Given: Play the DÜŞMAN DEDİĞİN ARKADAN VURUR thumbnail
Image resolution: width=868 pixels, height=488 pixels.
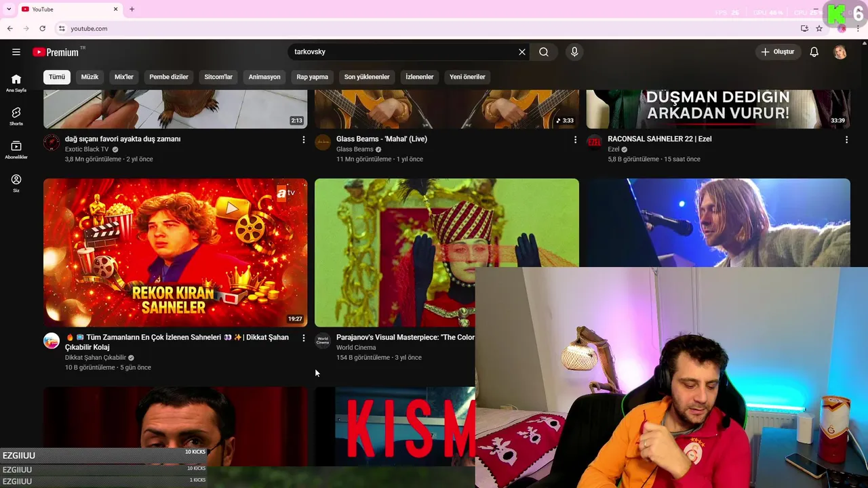Looking at the screenshot, I should click(x=717, y=108).
